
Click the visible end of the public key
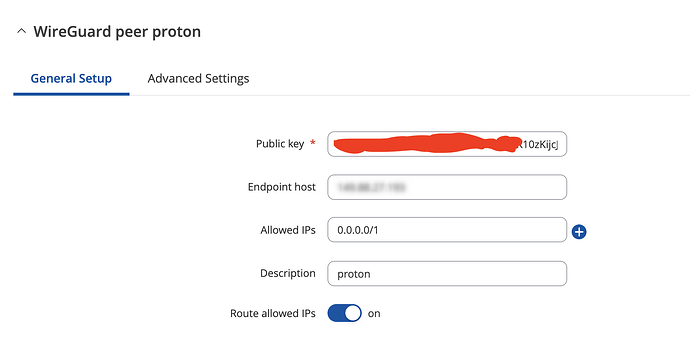coord(538,144)
